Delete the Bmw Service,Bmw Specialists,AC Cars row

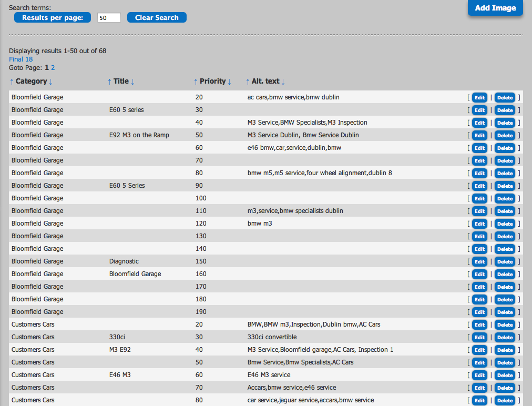[505, 362]
